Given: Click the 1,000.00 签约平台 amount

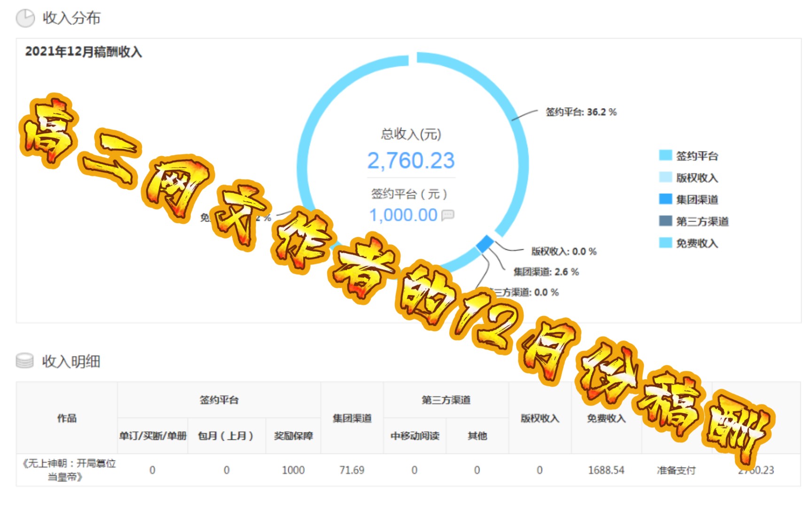Looking at the screenshot, I should point(403,215).
